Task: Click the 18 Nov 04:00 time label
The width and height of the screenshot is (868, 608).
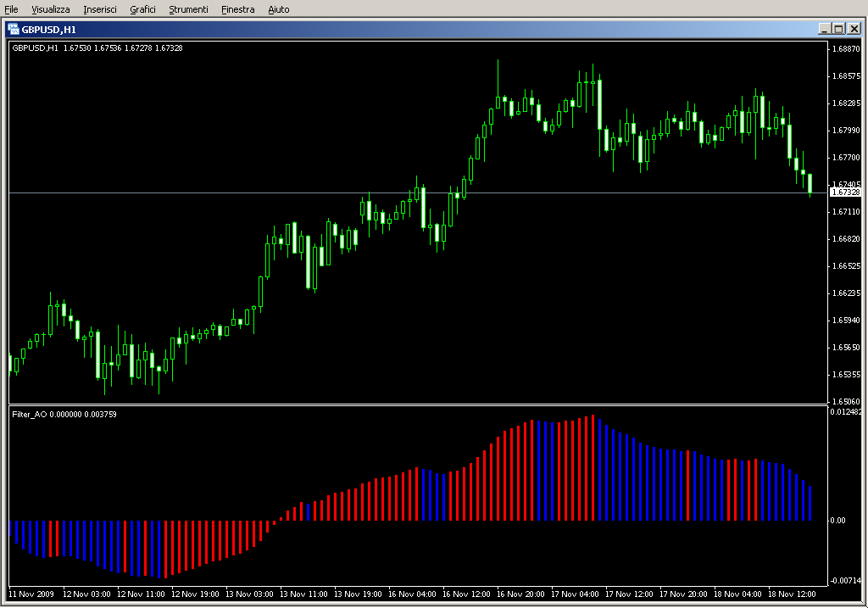Action: (x=737, y=594)
